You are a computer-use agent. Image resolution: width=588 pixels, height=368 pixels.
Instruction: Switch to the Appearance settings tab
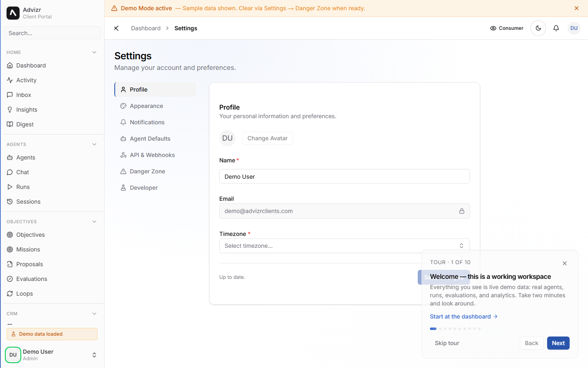click(155, 106)
